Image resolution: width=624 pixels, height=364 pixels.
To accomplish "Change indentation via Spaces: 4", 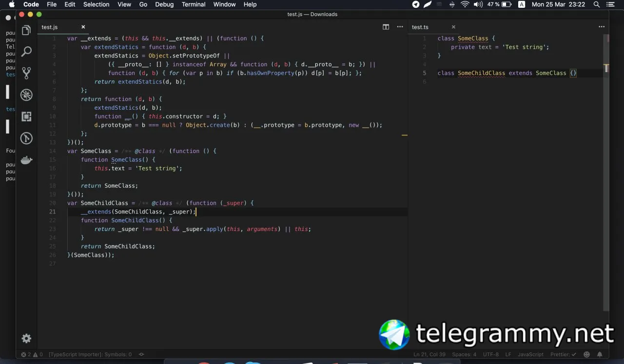I will point(464,355).
